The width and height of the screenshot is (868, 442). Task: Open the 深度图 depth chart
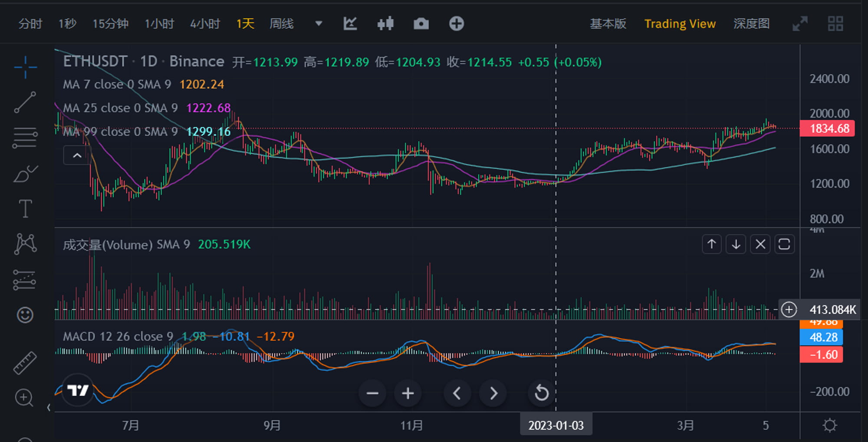(752, 23)
